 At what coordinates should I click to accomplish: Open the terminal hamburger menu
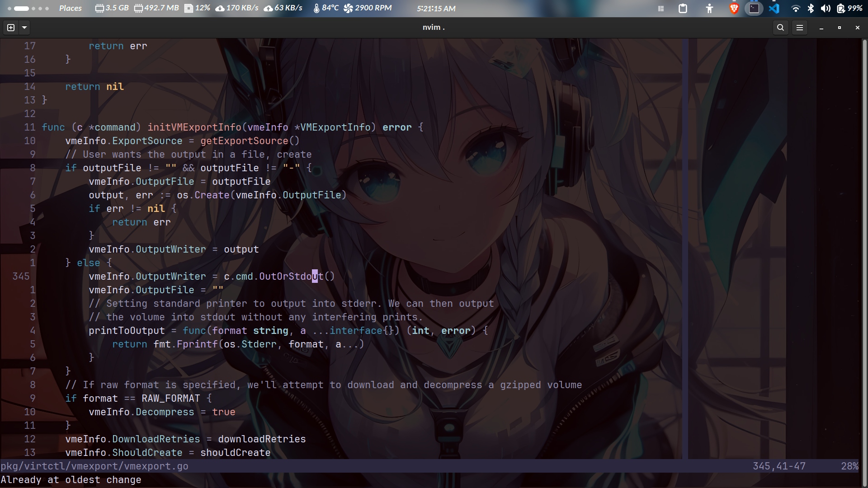800,28
